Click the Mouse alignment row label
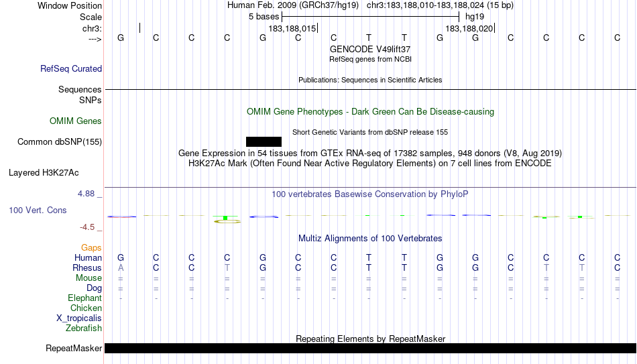The width and height of the screenshot is (637, 364). click(x=89, y=278)
